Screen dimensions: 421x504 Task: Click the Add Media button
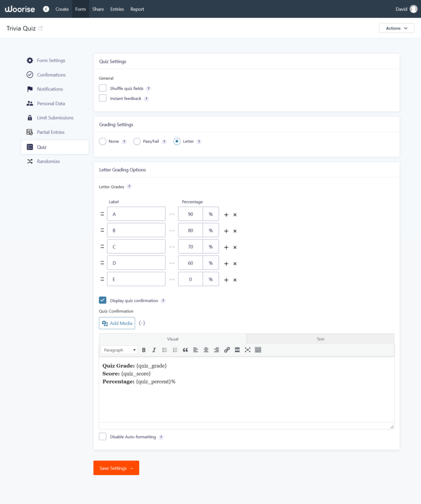117,323
